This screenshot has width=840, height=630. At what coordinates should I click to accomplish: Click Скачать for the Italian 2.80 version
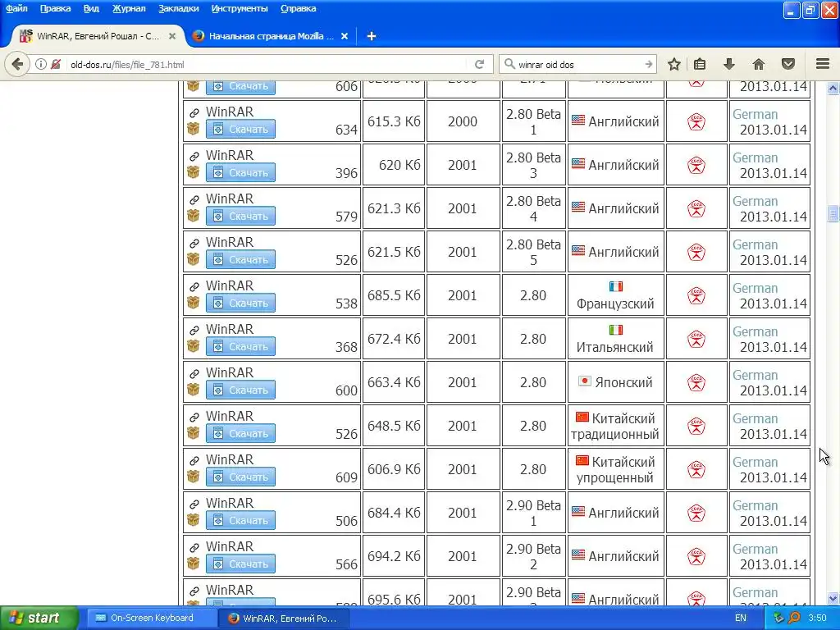pos(240,346)
